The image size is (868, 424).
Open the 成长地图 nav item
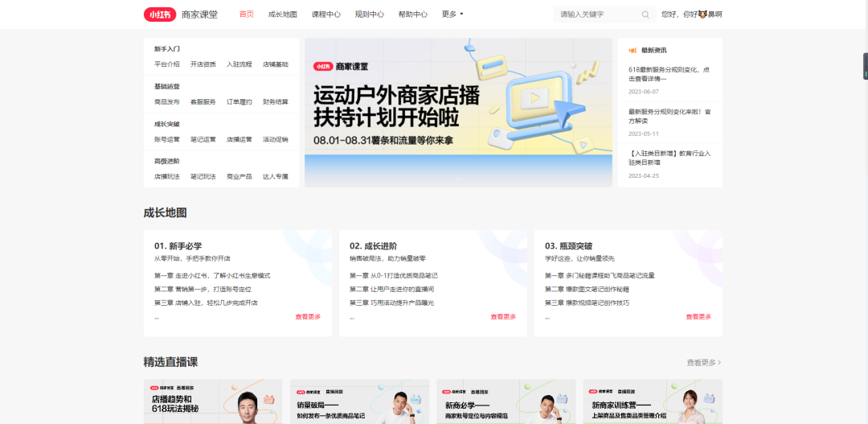[282, 14]
